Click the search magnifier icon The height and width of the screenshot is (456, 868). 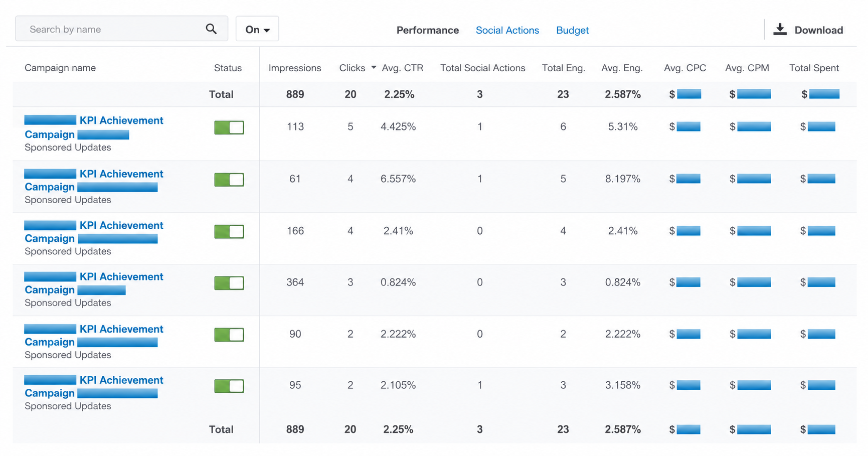tap(211, 29)
